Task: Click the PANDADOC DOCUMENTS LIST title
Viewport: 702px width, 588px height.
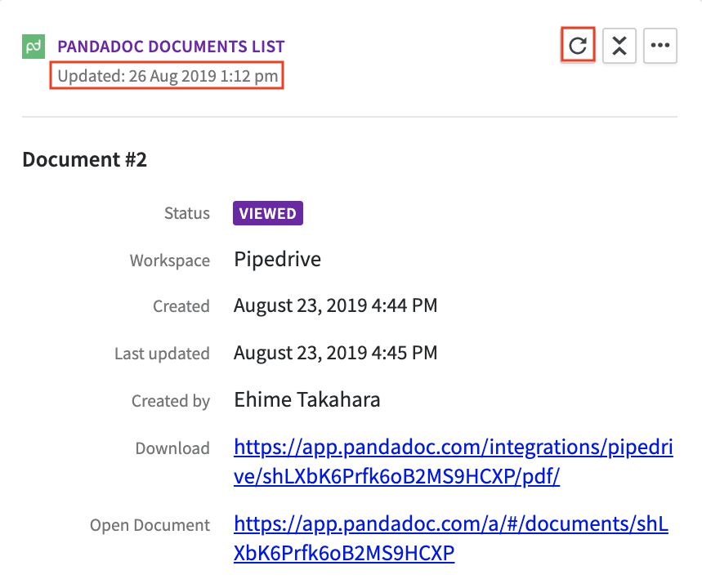Action: [x=171, y=47]
